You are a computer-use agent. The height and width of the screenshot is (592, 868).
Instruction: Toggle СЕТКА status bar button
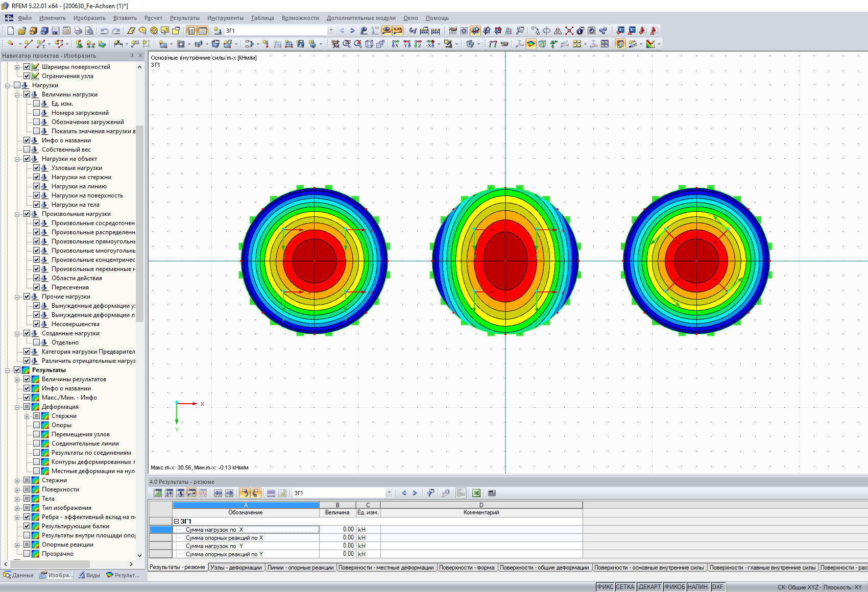click(x=625, y=587)
